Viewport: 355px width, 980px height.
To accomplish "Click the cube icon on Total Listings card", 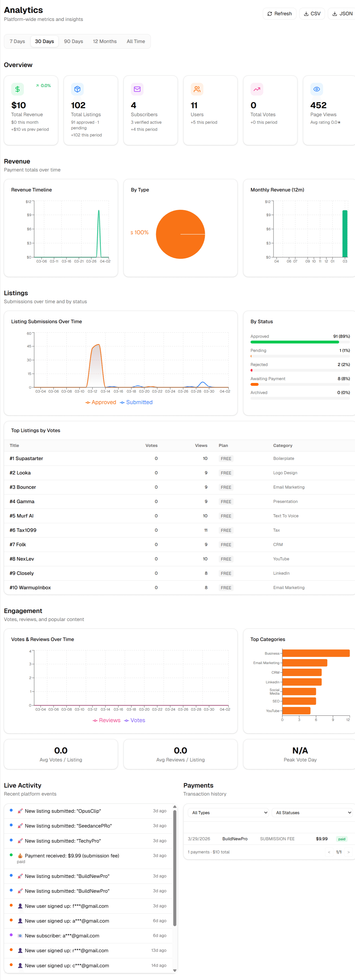I will coord(77,89).
